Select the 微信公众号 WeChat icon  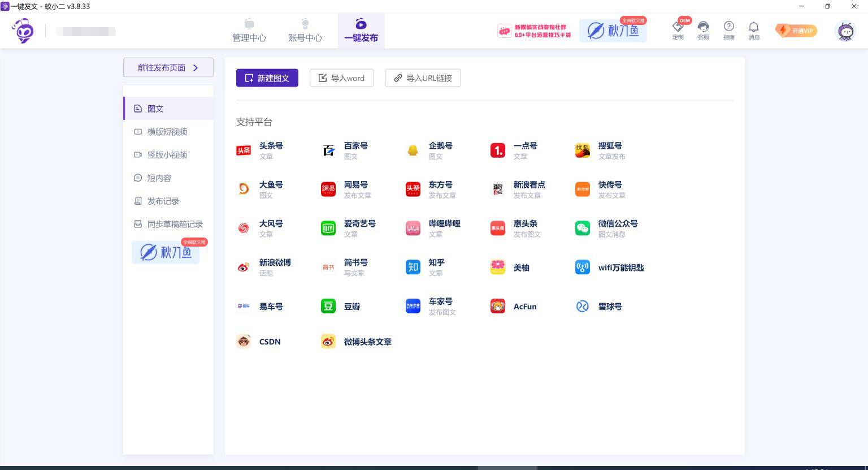pos(583,228)
